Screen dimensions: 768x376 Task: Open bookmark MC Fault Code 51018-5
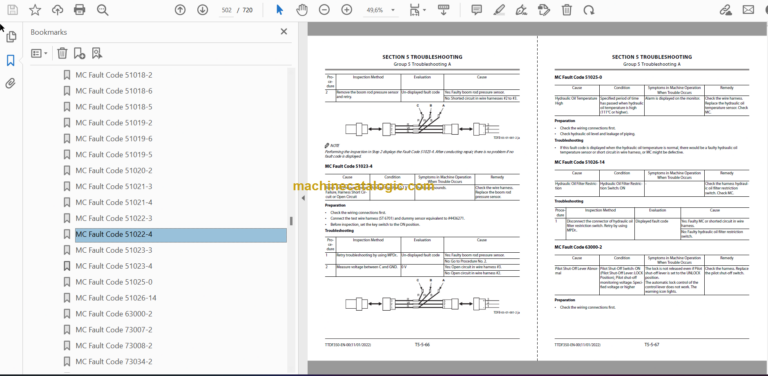tap(114, 107)
